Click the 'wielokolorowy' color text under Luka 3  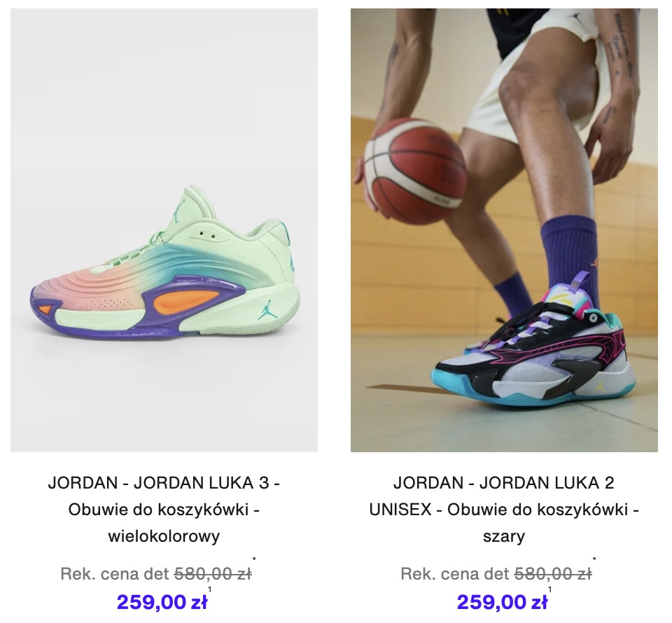click(x=164, y=536)
